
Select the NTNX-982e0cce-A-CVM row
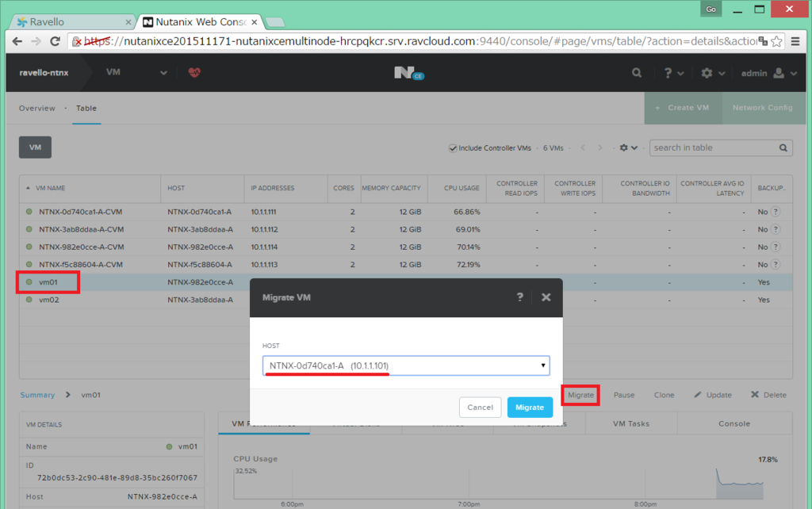coord(405,247)
